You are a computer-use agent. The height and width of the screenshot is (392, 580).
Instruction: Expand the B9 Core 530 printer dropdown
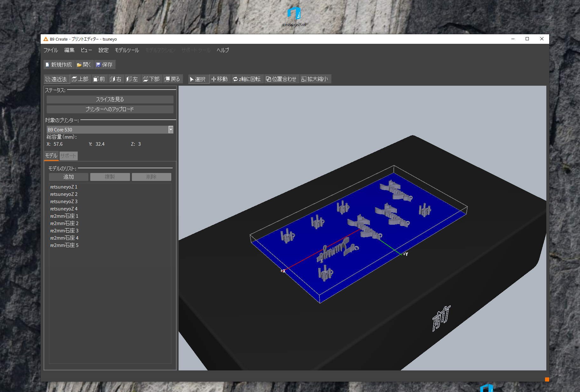point(171,130)
